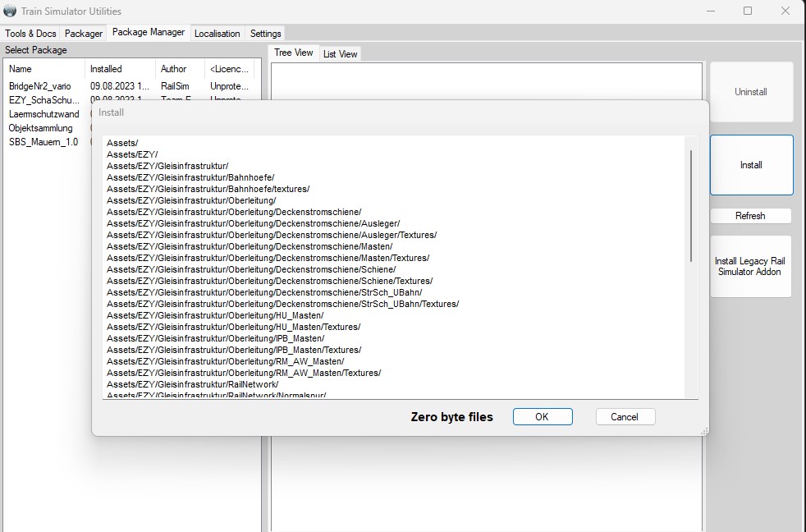Viewport: 806px width, 532px height.
Task: Cancel the Install dialog
Action: [x=625, y=417]
